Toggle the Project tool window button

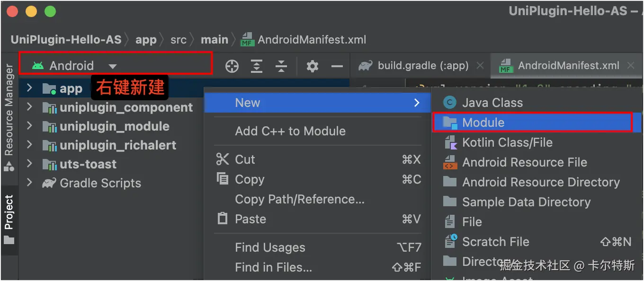tap(9, 219)
